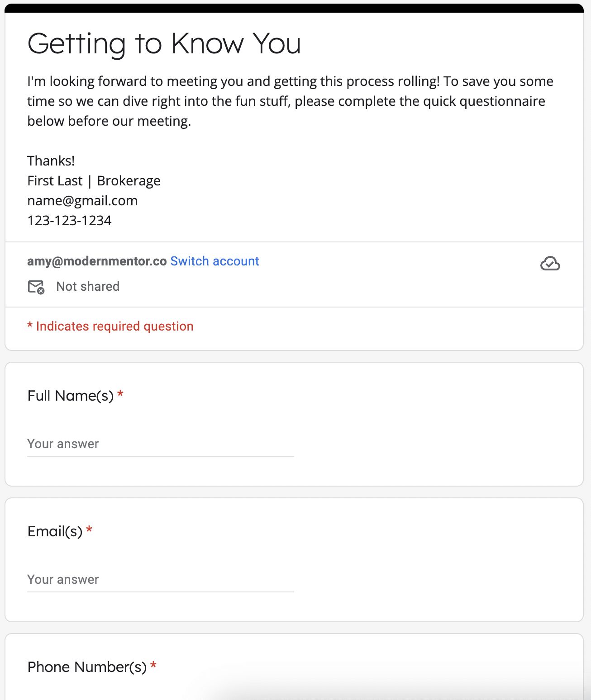Image resolution: width=591 pixels, height=700 pixels.
Task: Click the red asterisk beside Email(s)
Action: click(89, 530)
